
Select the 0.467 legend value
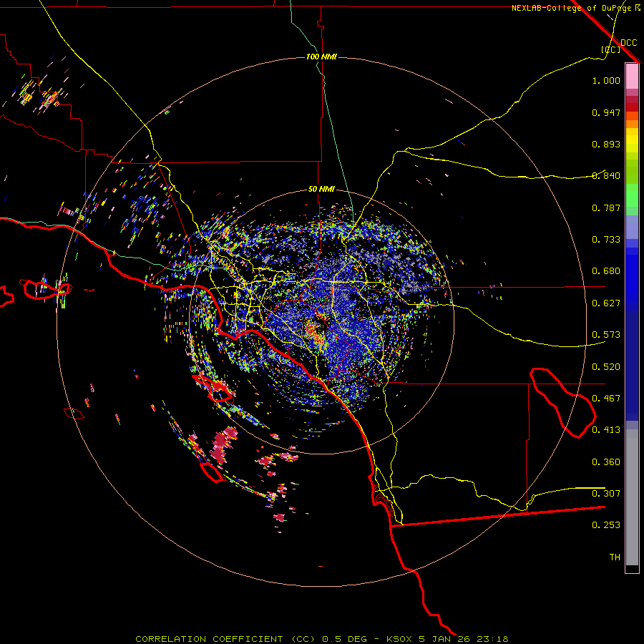(x=606, y=399)
